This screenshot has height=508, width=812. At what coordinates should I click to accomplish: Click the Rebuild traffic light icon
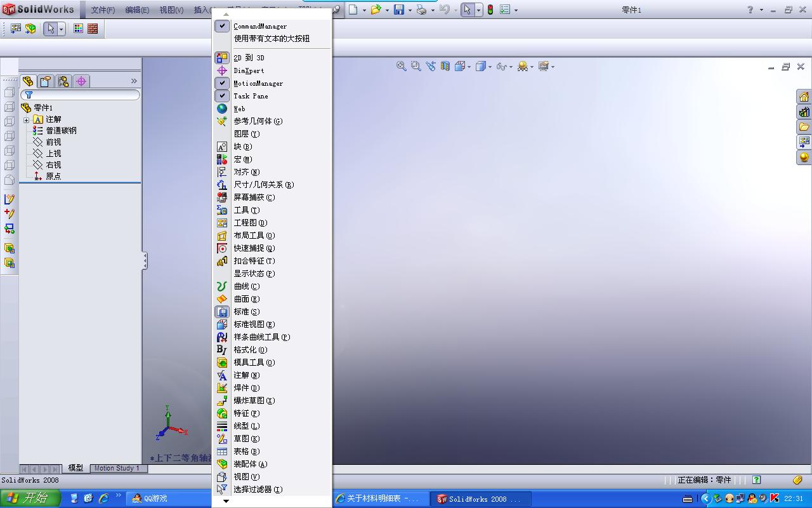click(x=490, y=10)
